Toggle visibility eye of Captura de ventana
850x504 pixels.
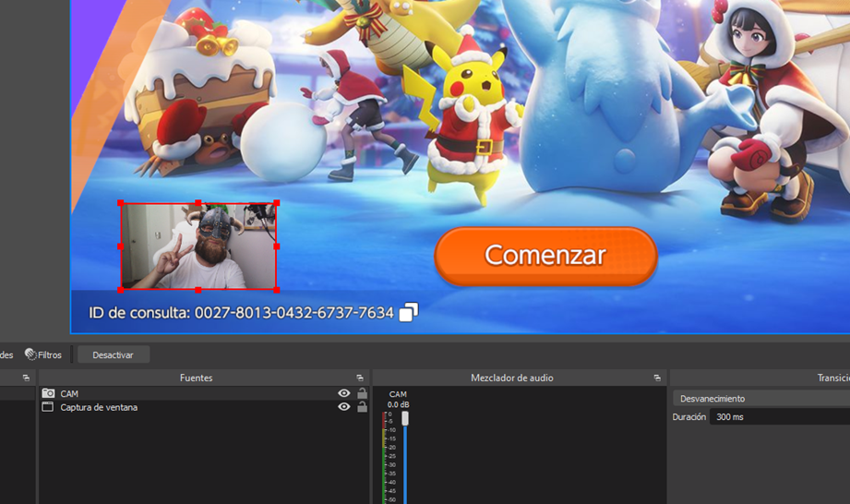[343, 407]
